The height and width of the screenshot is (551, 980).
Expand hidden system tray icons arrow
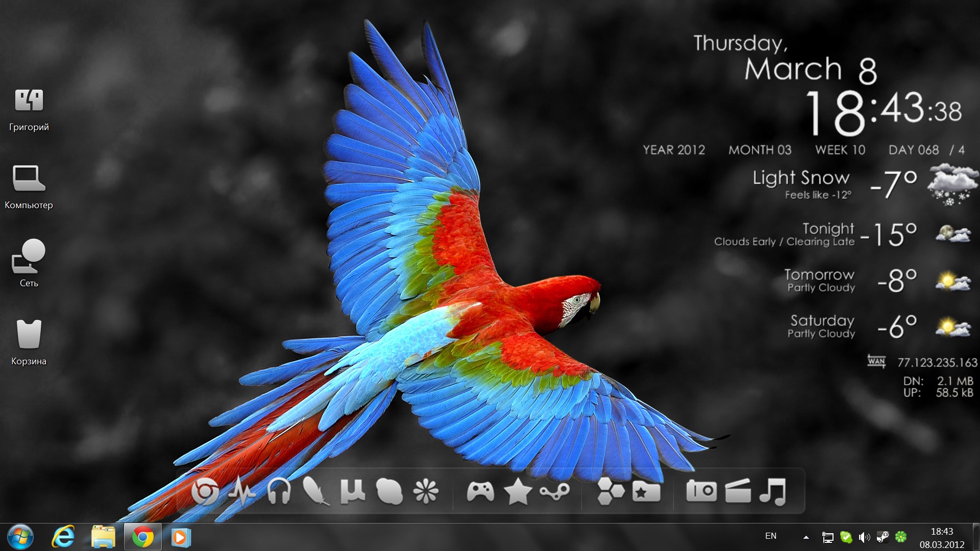click(806, 537)
